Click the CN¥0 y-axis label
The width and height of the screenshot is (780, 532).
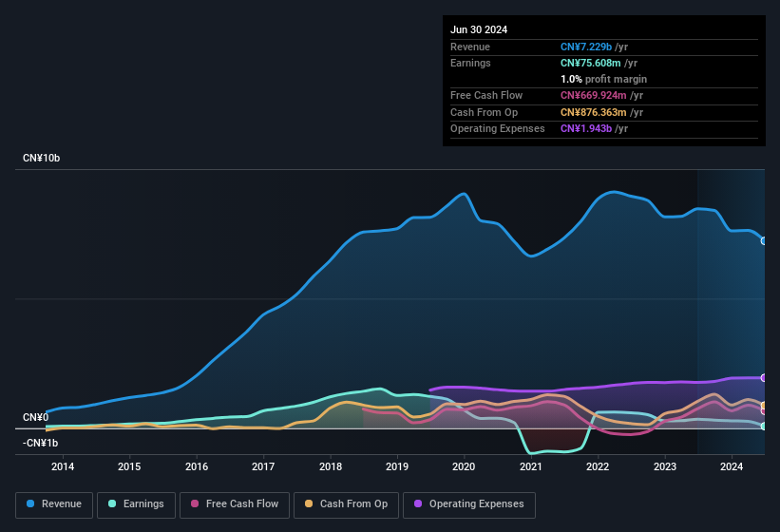click(36, 417)
